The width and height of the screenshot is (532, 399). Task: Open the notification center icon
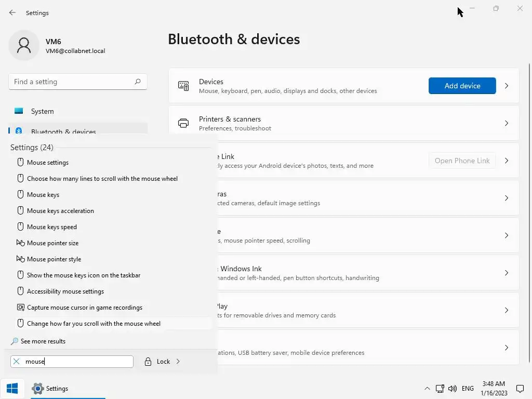coord(520,388)
